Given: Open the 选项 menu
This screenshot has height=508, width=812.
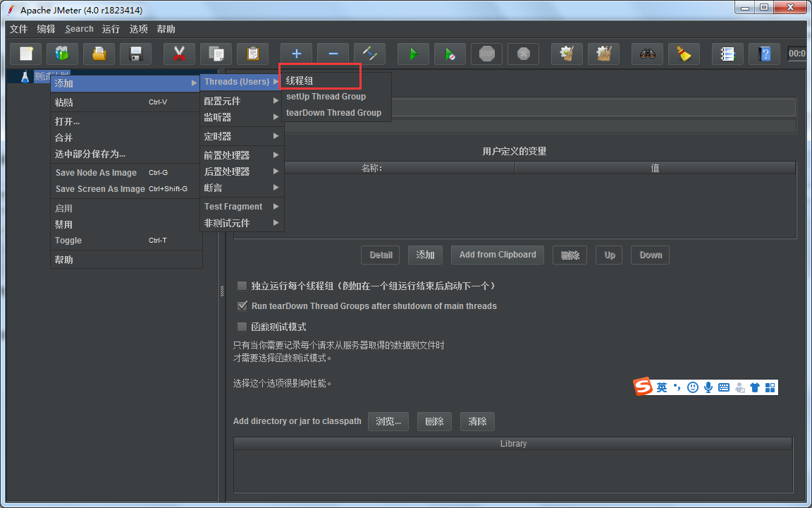Looking at the screenshot, I should point(138,29).
